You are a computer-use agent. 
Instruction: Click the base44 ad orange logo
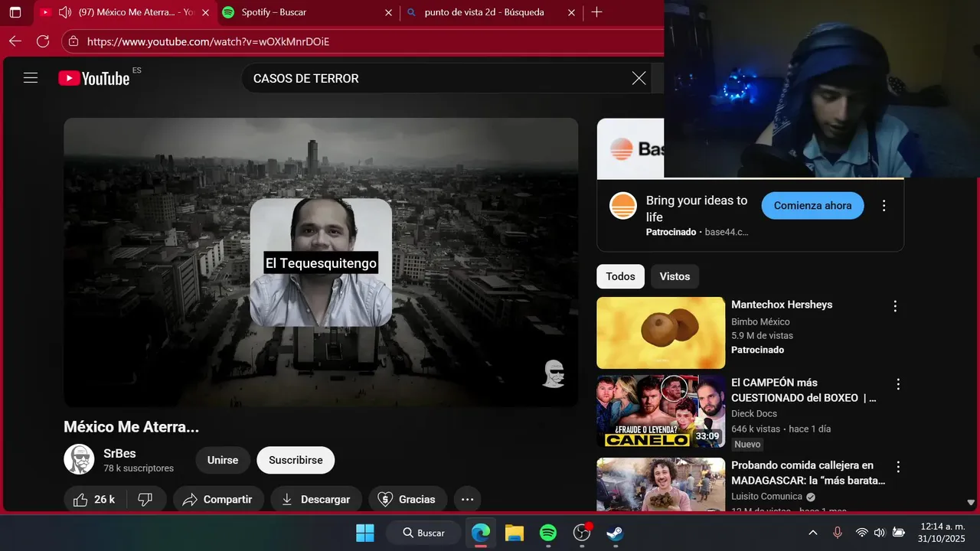coord(623,206)
